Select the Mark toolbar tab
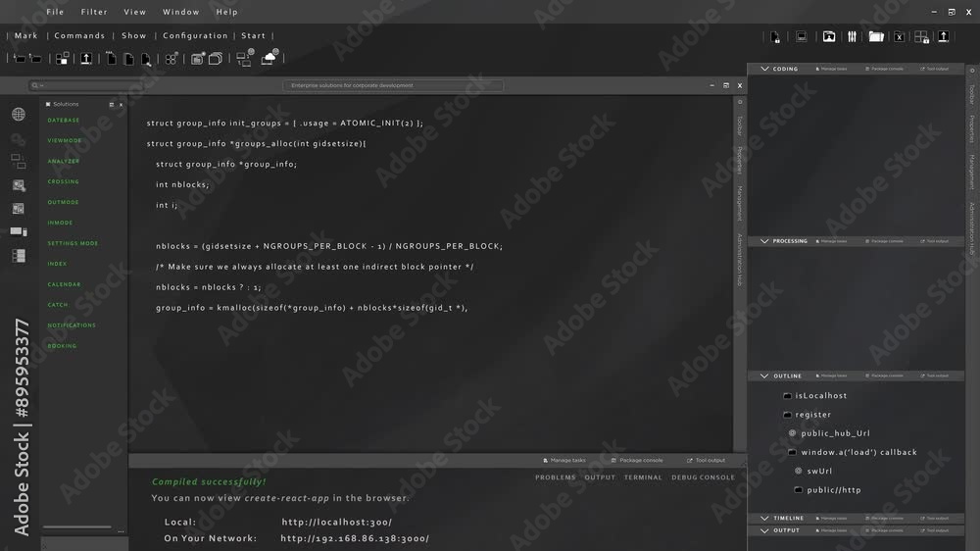980x551 pixels. click(x=26, y=35)
